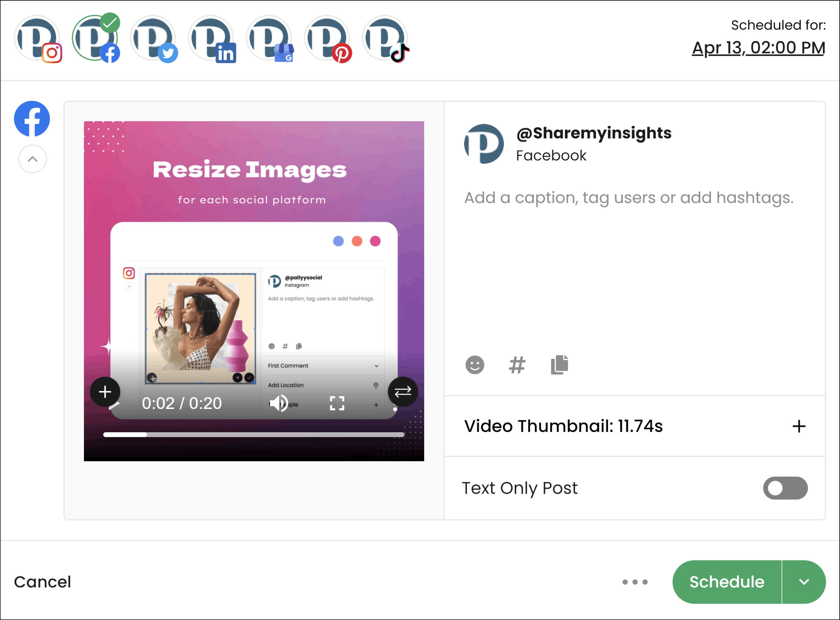Collapse the Facebook post section chevron
This screenshot has height=620, width=840.
click(33, 159)
